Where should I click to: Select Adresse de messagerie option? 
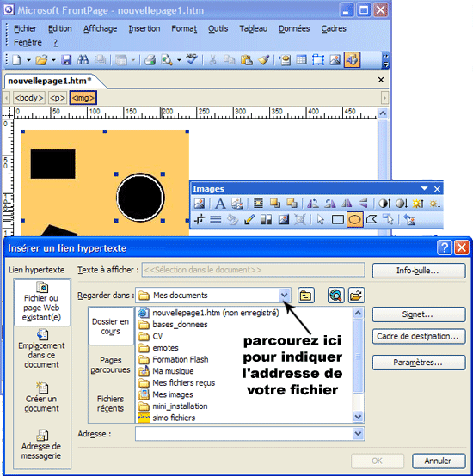[x=41, y=444]
